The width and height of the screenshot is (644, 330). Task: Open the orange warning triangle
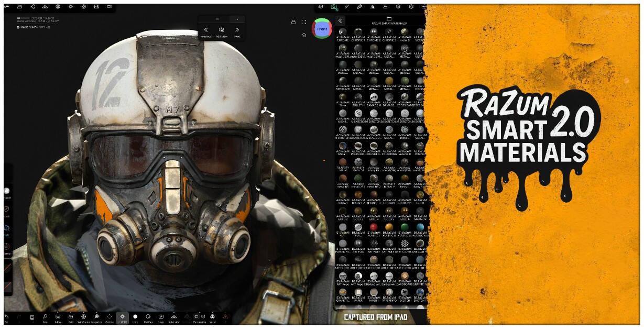pos(225,317)
